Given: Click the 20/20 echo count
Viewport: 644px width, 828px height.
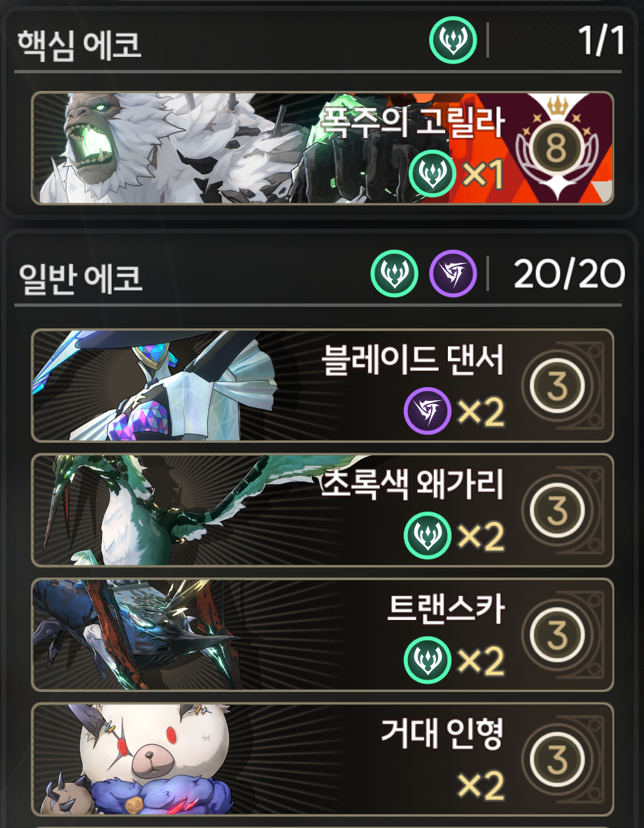Looking at the screenshot, I should tap(569, 274).
